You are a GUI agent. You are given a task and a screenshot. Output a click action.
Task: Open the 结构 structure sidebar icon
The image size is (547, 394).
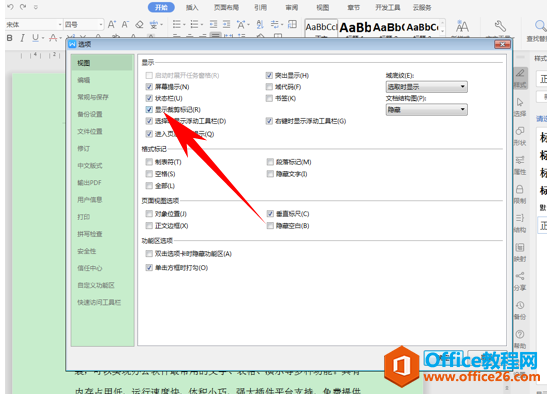click(520, 218)
